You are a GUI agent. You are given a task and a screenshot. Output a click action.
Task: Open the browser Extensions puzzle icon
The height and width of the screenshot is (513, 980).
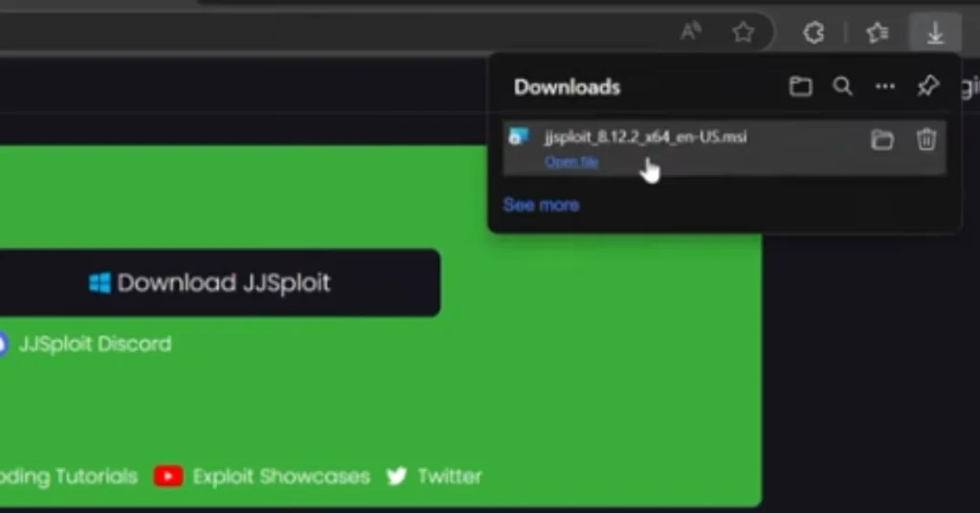813,33
